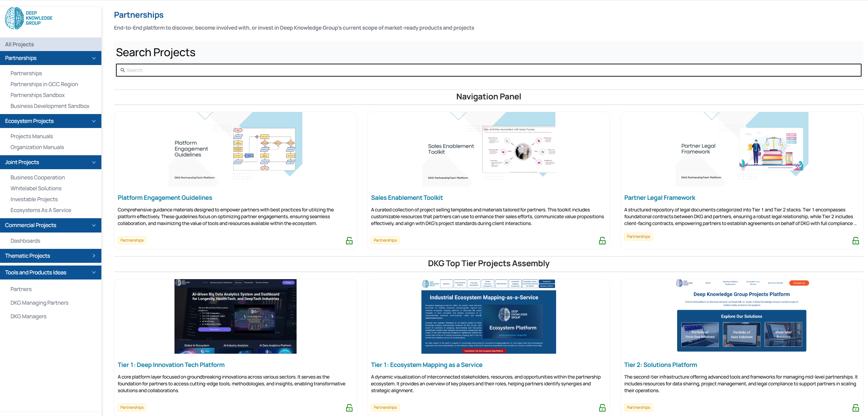This screenshot has height=416, width=868.
Task: Click the magnifier icon in search bar
Action: 122,70
